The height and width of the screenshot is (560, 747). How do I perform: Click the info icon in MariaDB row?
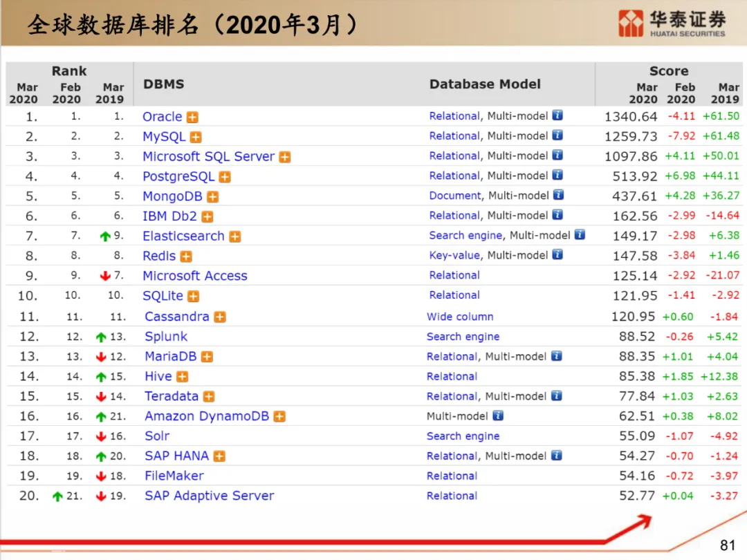(x=556, y=356)
